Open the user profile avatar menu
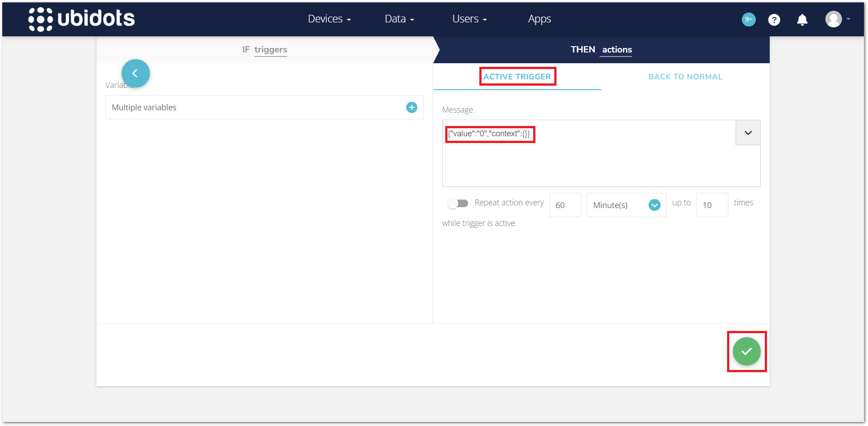Image resolution: width=868 pixels, height=426 pixels. 834,19
